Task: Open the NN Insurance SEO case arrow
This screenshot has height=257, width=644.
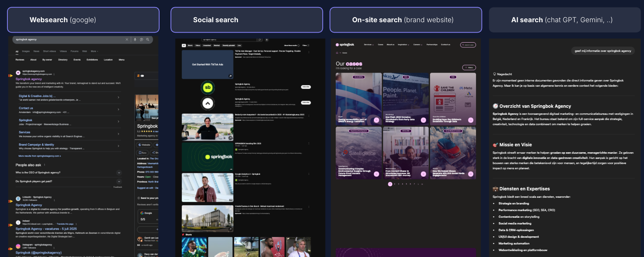Action: [x=423, y=174]
